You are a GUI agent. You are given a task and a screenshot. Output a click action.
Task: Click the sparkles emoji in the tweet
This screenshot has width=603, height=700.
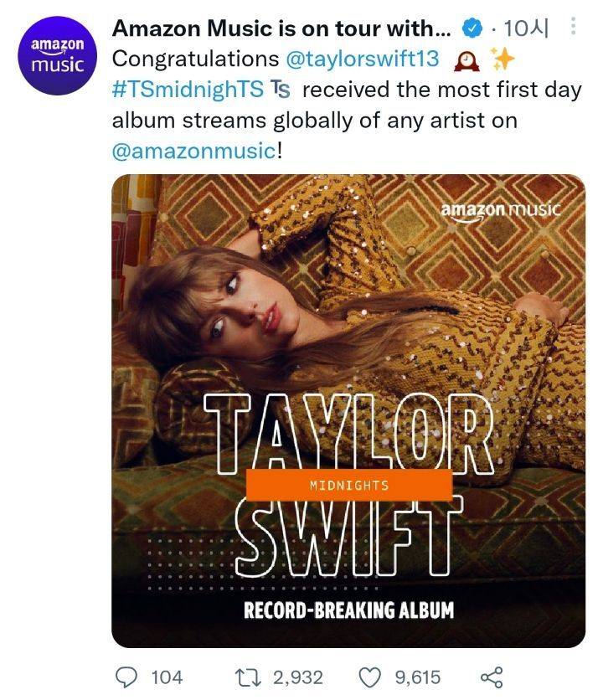pos(501,59)
